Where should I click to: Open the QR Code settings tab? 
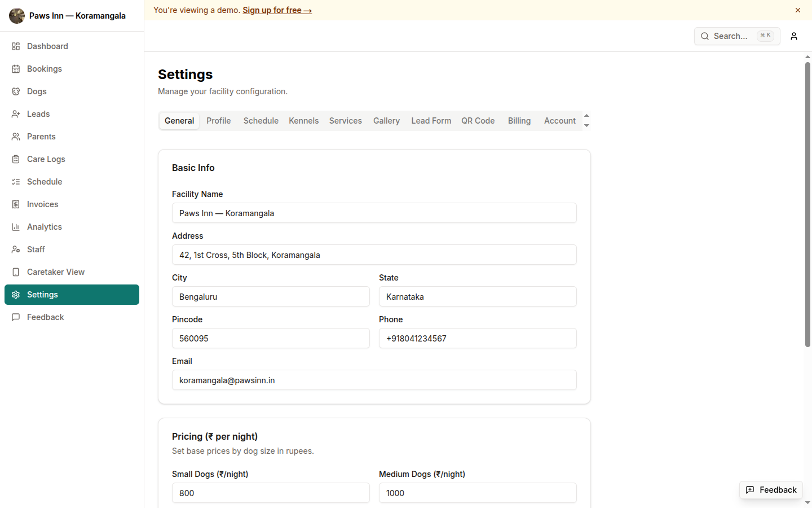pos(478,120)
